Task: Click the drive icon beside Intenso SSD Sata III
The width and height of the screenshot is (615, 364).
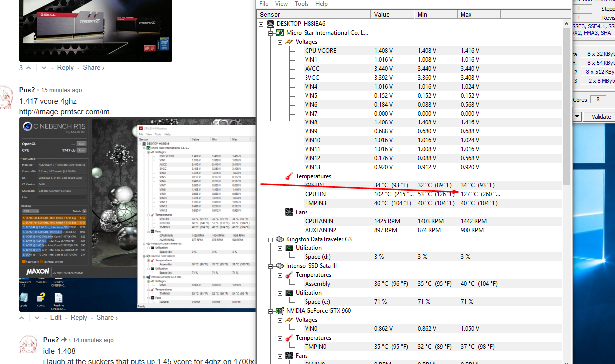Action: 280,266
